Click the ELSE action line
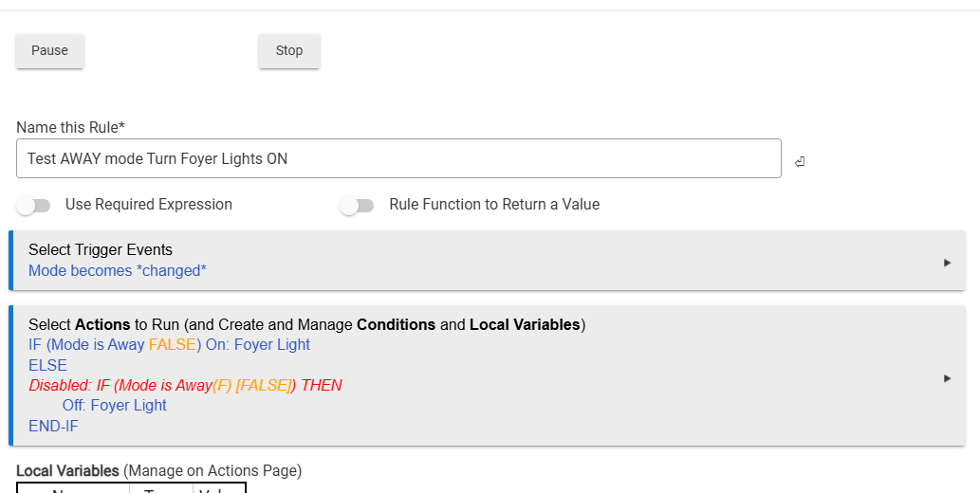The image size is (980, 493). pyautogui.click(x=47, y=366)
